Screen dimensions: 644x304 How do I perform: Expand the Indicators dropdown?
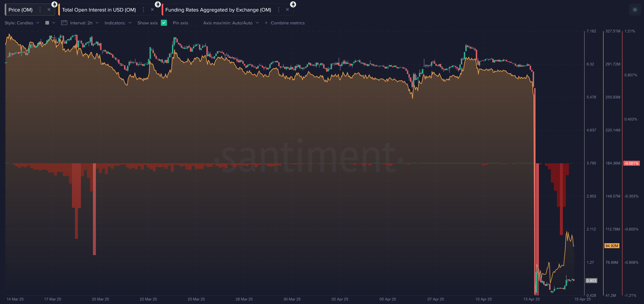coord(118,23)
